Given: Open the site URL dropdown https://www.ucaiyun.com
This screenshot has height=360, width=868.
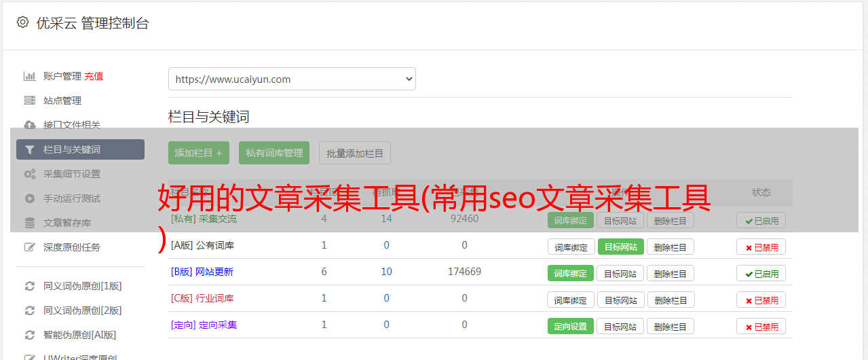Looking at the screenshot, I should (x=292, y=79).
